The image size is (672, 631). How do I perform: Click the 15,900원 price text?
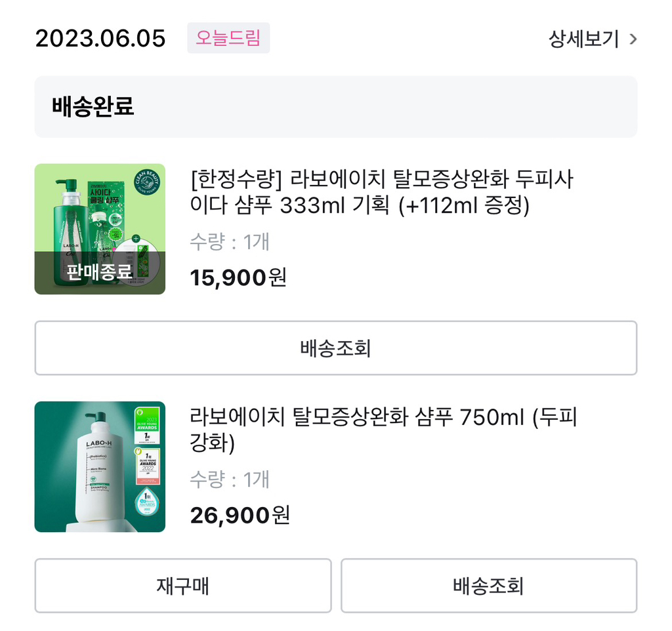pyautogui.click(x=236, y=277)
